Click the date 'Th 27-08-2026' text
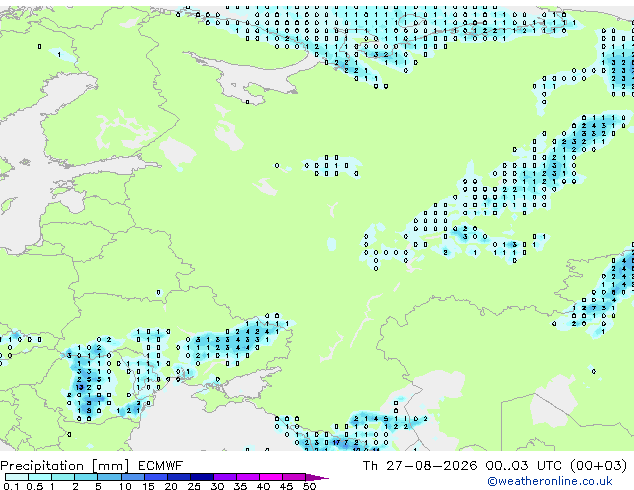Viewport: 634px width, 490px height. pyautogui.click(x=420, y=466)
